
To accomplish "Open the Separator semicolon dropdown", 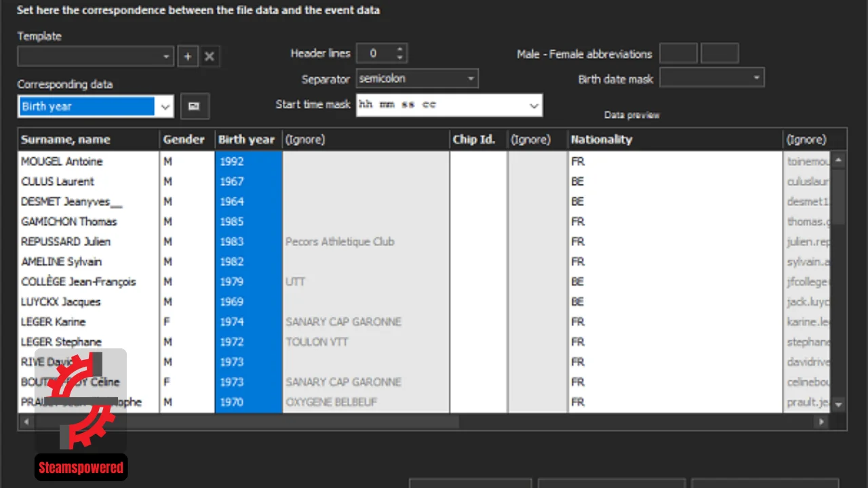I will [417, 79].
